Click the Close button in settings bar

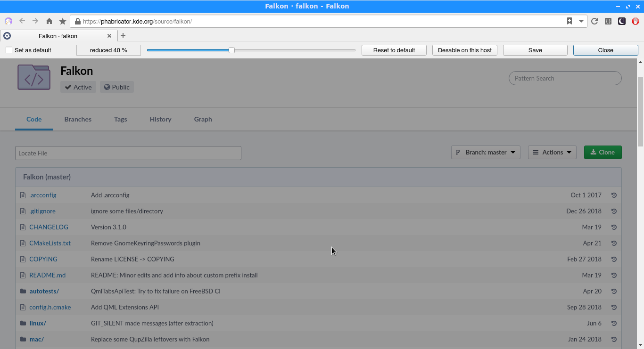(x=606, y=50)
